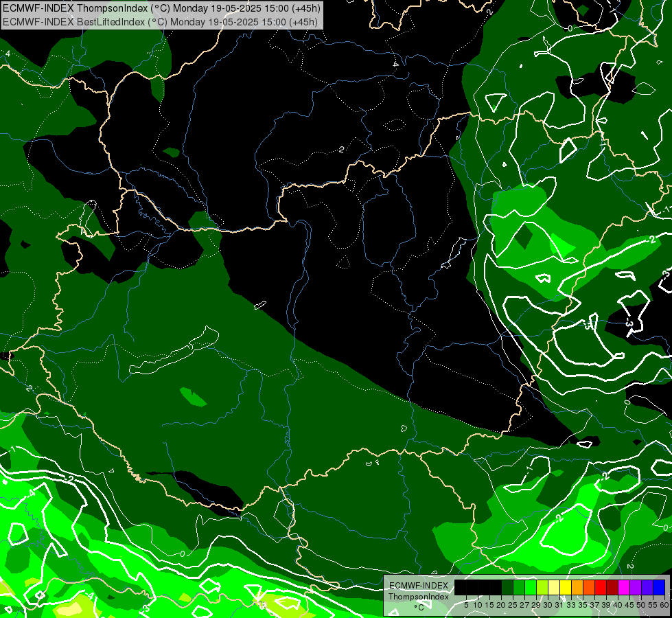Click the legend tick value 10
Image resolution: width=672 pixels, height=618 pixels.
point(478,605)
